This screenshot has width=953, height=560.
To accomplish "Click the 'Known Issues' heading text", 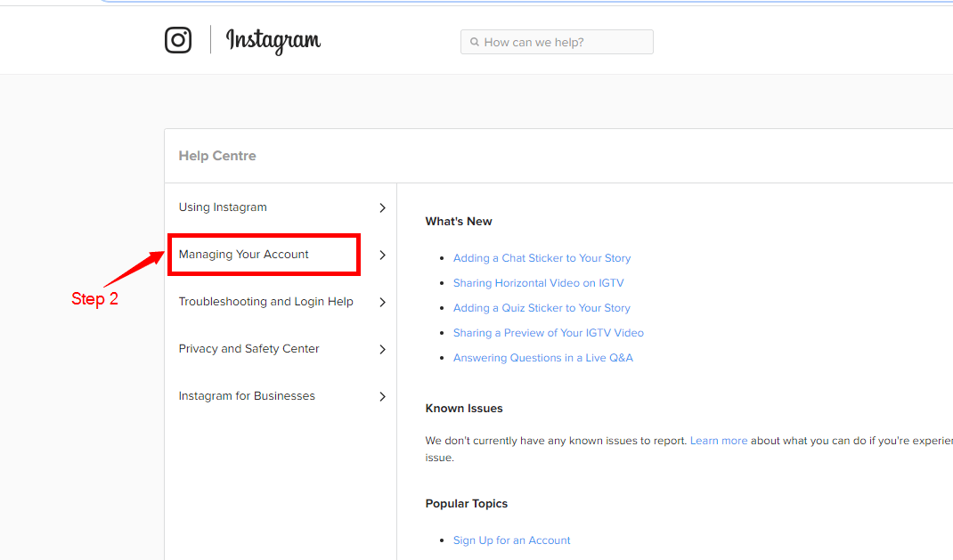I will pos(464,408).
